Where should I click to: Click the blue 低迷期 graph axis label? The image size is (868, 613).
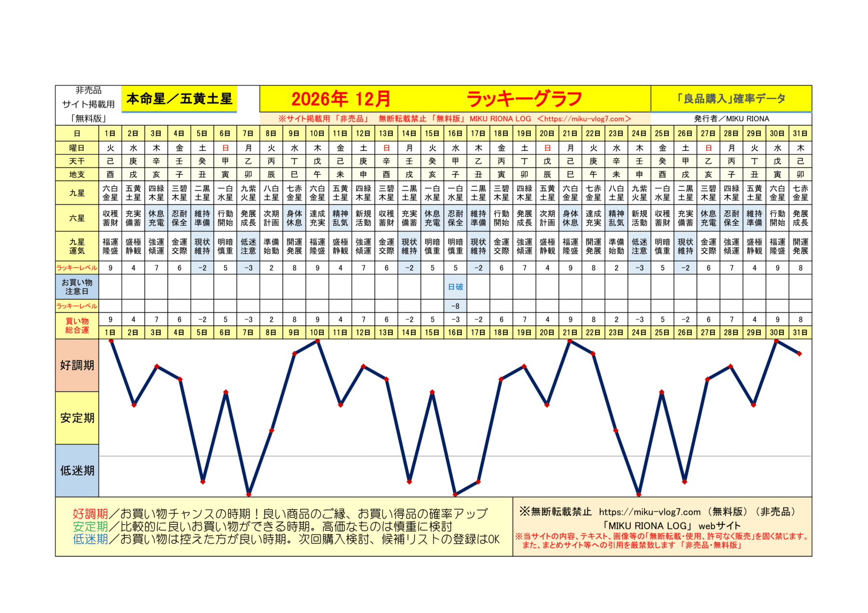(x=77, y=470)
